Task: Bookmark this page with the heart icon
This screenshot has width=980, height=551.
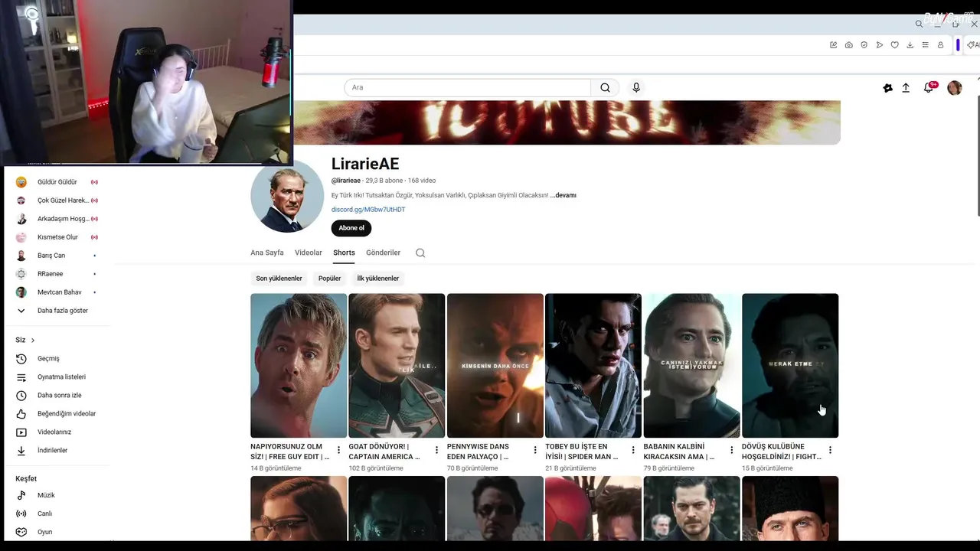Action: click(x=894, y=45)
